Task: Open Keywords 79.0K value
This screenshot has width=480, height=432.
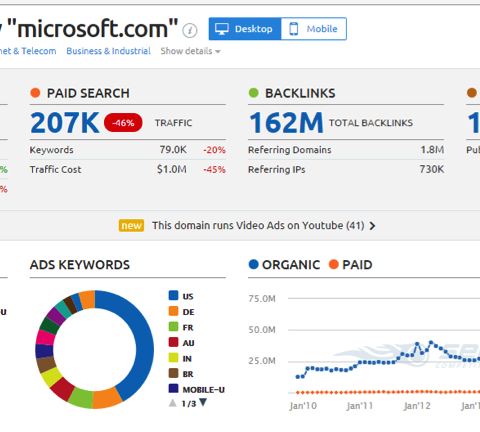Action: click(x=173, y=150)
